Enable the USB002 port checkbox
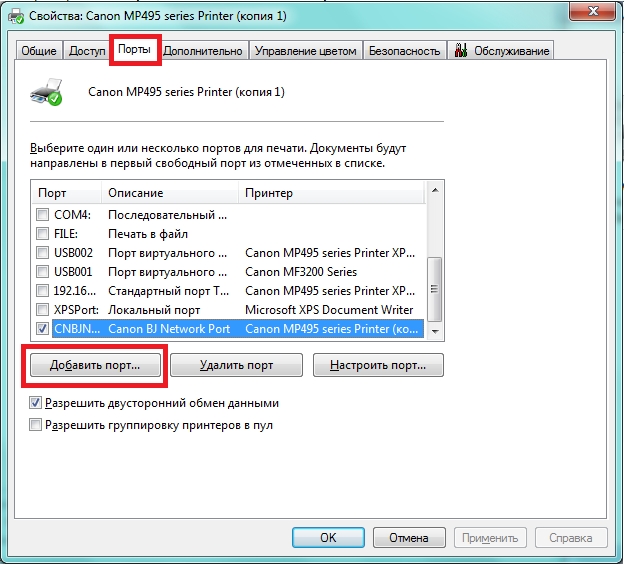627x568 pixels. pyautogui.click(x=42, y=253)
